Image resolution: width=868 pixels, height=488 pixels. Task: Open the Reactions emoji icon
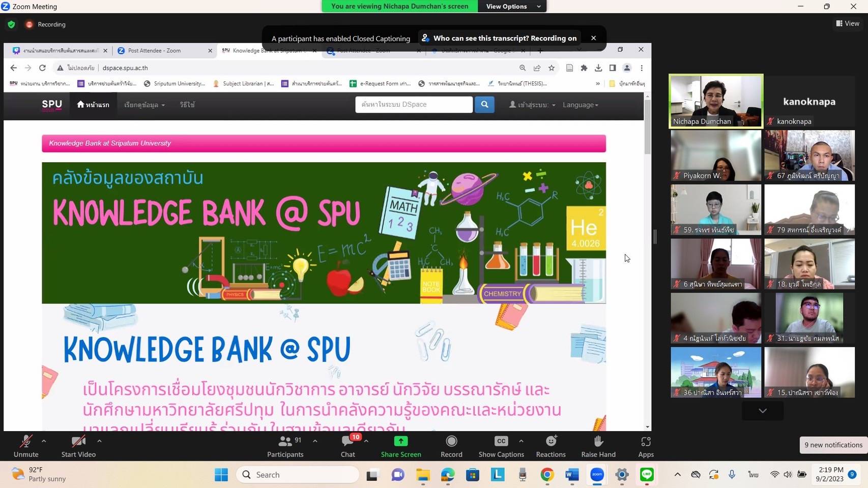point(551,441)
